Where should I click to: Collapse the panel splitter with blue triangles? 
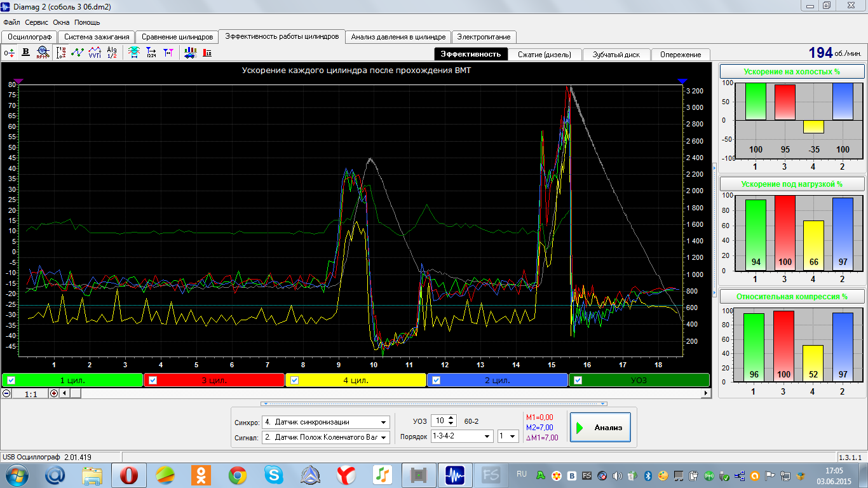(x=434, y=403)
